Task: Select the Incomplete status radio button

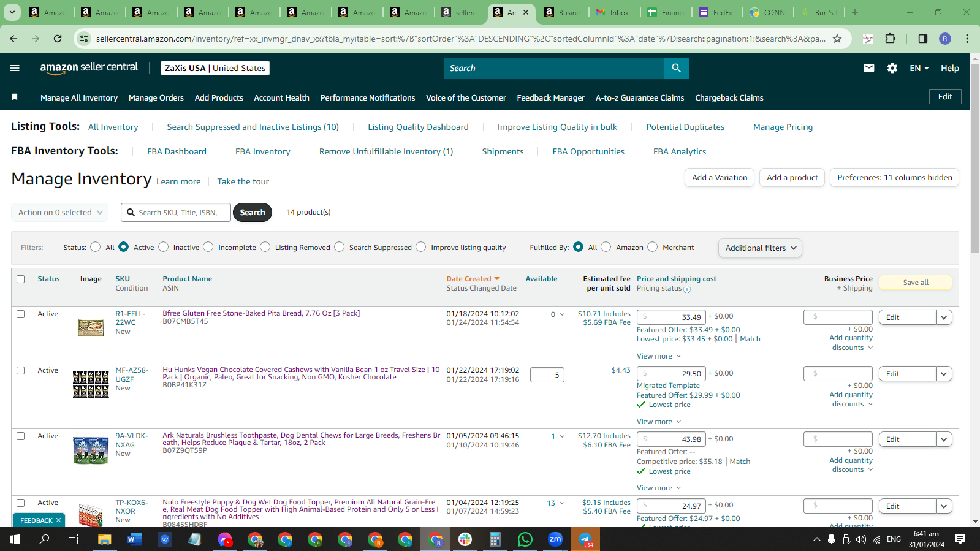Action: click(x=208, y=247)
